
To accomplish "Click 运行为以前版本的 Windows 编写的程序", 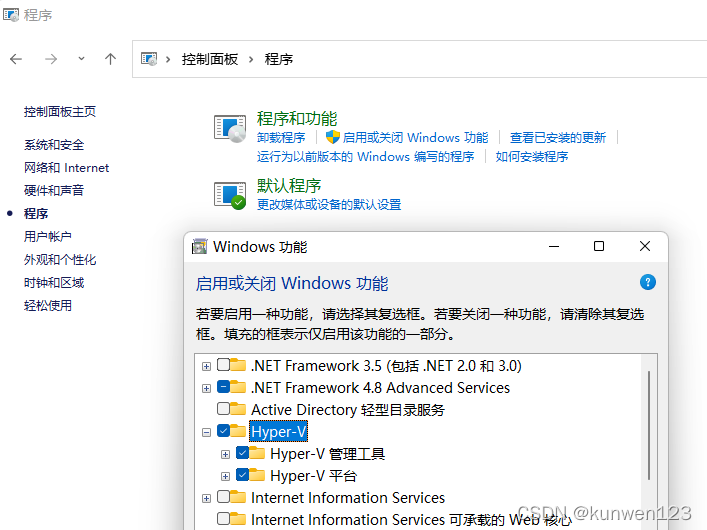I will pyautogui.click(x=366, y=157).
